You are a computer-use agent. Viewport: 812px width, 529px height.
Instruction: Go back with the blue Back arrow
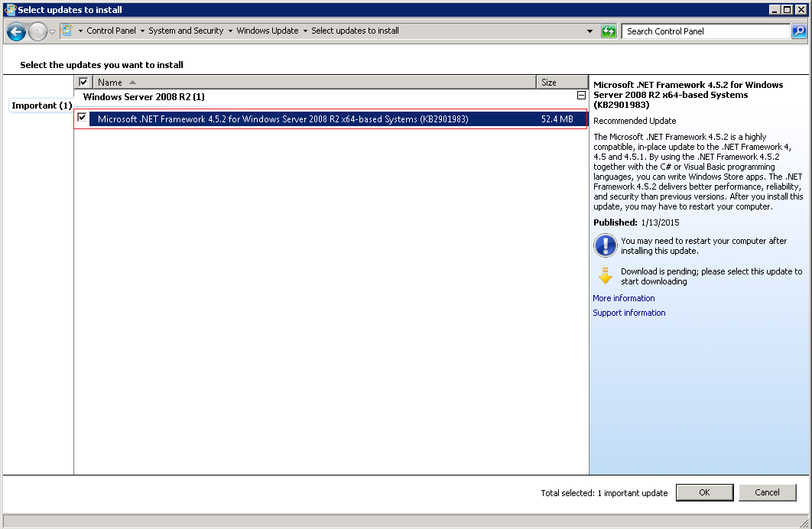(17, 31)
